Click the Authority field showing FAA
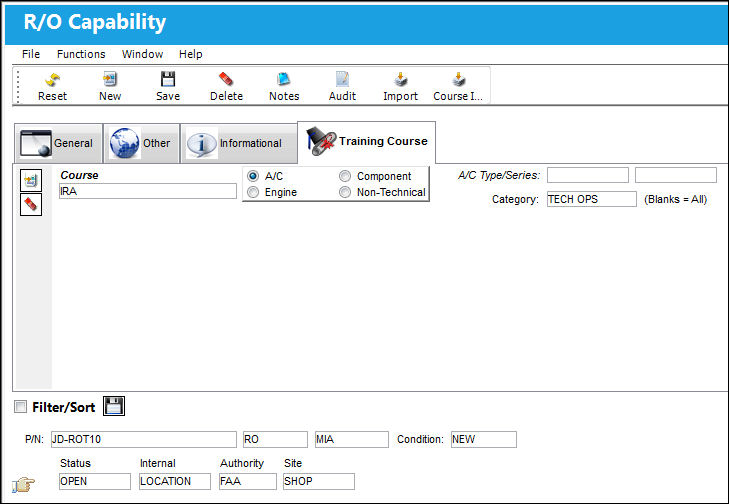729x504 pixels. 248,481
